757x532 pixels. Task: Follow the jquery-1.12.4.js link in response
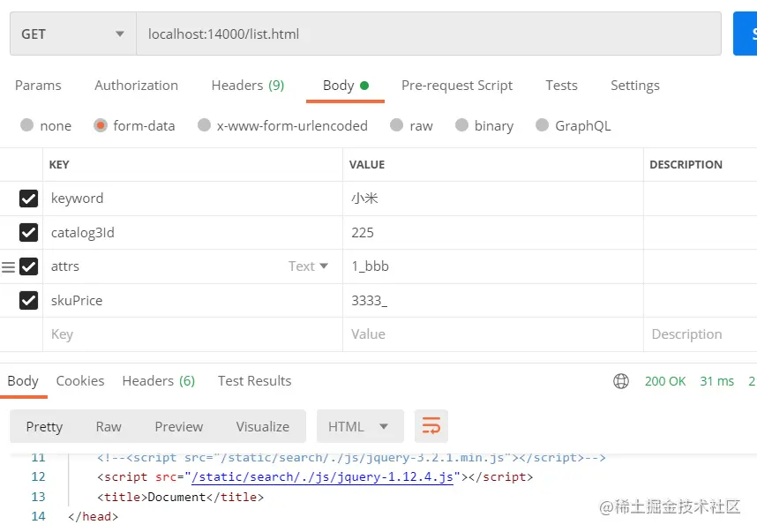click(x=322, y=477)
